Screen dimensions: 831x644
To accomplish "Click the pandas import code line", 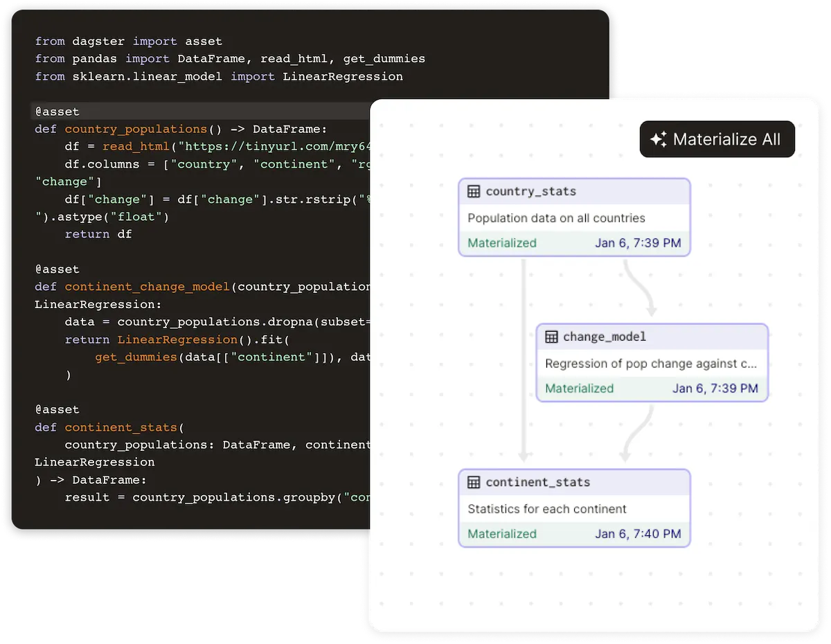I will (230, 59).
